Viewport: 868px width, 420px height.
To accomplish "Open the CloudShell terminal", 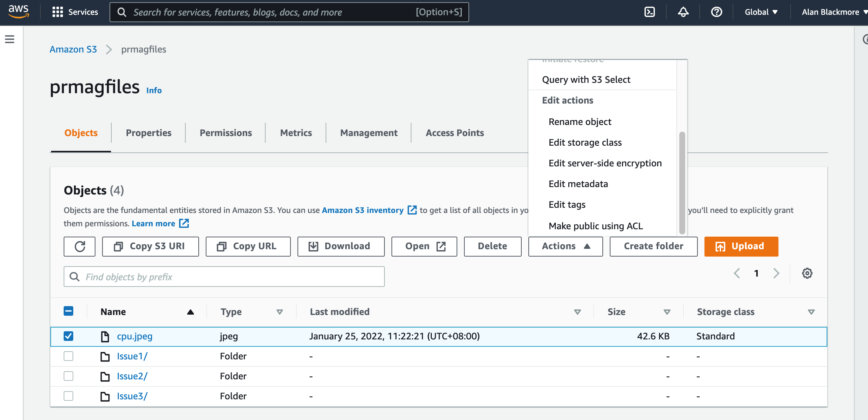I will click(x=650, y=12).
